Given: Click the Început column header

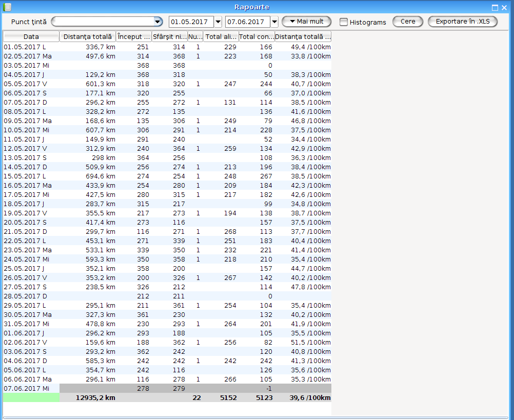Looking at the screenshot, I should [133, 37].
